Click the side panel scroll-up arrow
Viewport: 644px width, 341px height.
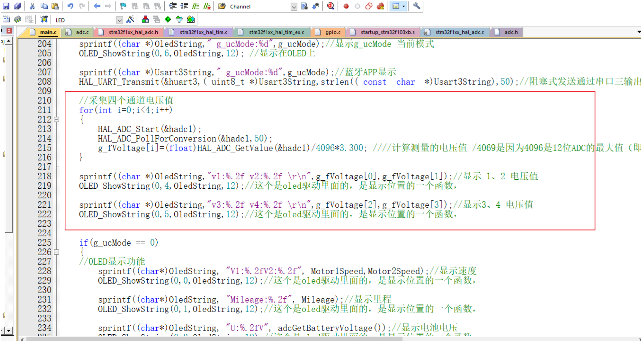click(x=8, y=41)
